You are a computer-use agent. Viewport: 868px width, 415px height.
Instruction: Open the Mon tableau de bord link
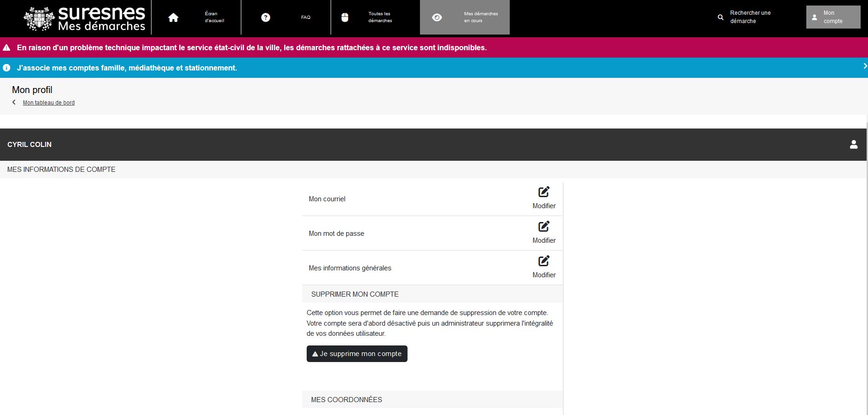[x=49, y=102]
